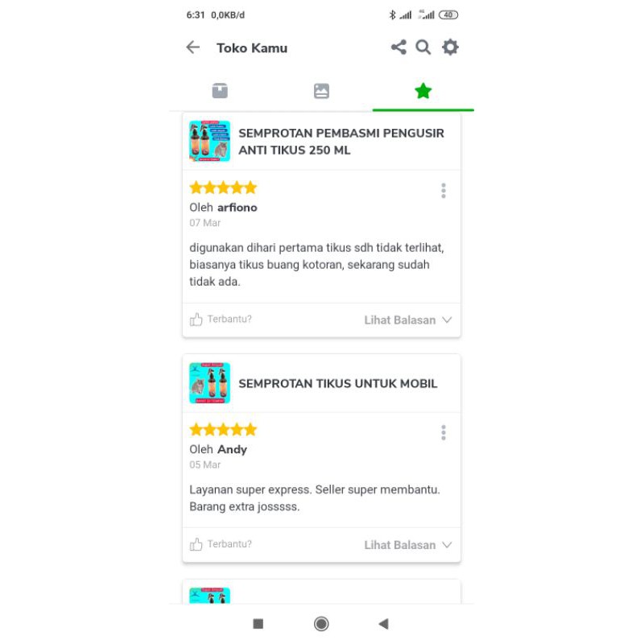Image resolution: width=644 pixels, height=644 pixels.
Task: Tap the Android back triangle button
Action: [x=384, y=624]
